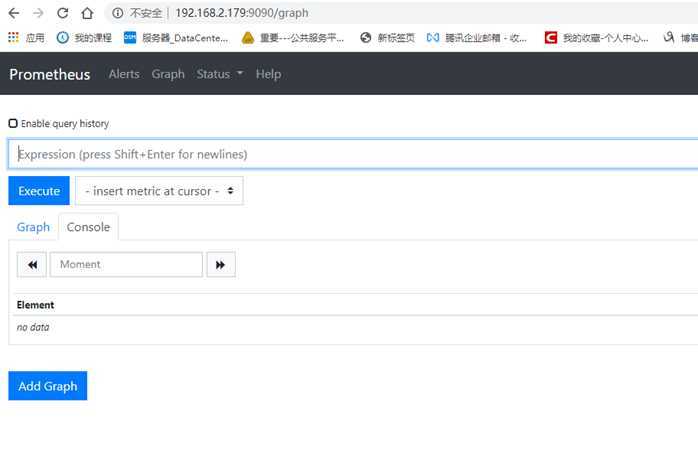This screenshot has height=470, width=698.
Task: Open the red C 我的收藏 bookmark
Action: (x=597, y=38)
